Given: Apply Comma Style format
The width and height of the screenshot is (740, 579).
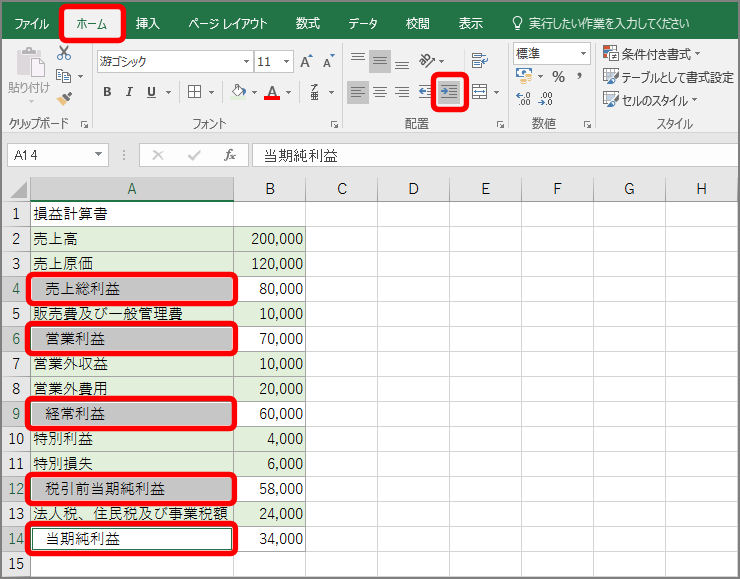Looking at the screenshot, I should (579, 76).
